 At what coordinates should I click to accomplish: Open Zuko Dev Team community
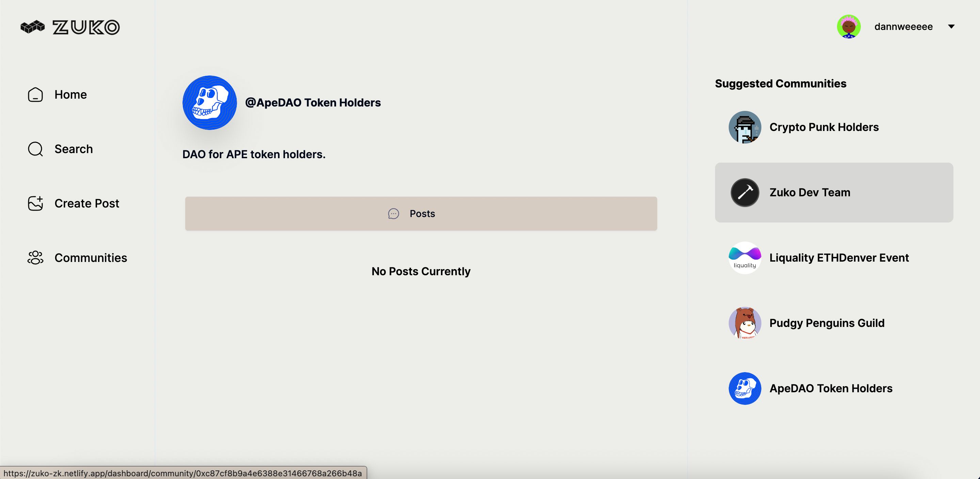point(834,192)
